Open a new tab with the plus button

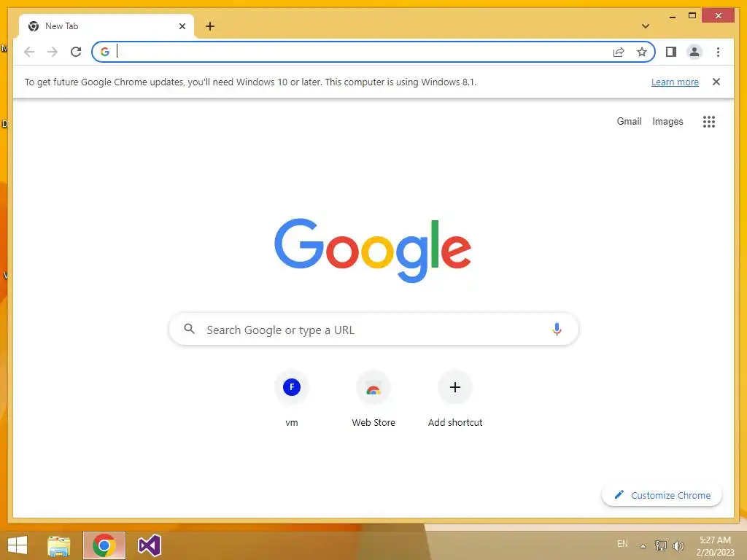point(210,26)
